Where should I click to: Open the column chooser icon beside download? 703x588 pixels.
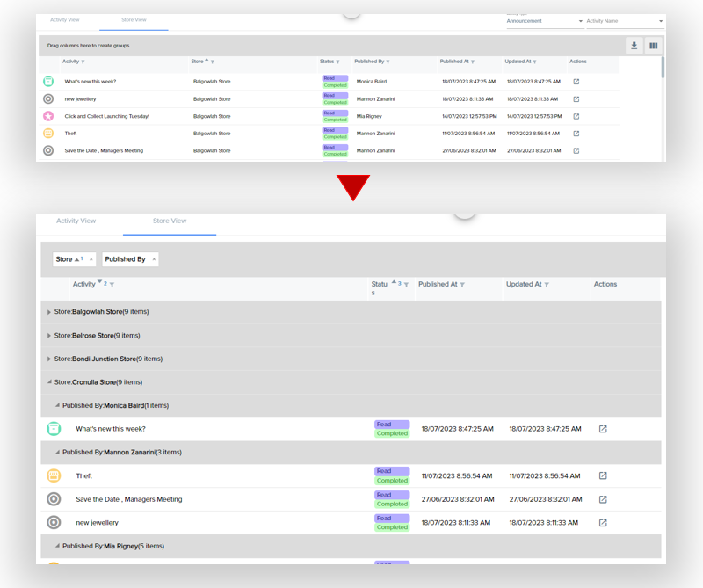click(x=653, y=46)
